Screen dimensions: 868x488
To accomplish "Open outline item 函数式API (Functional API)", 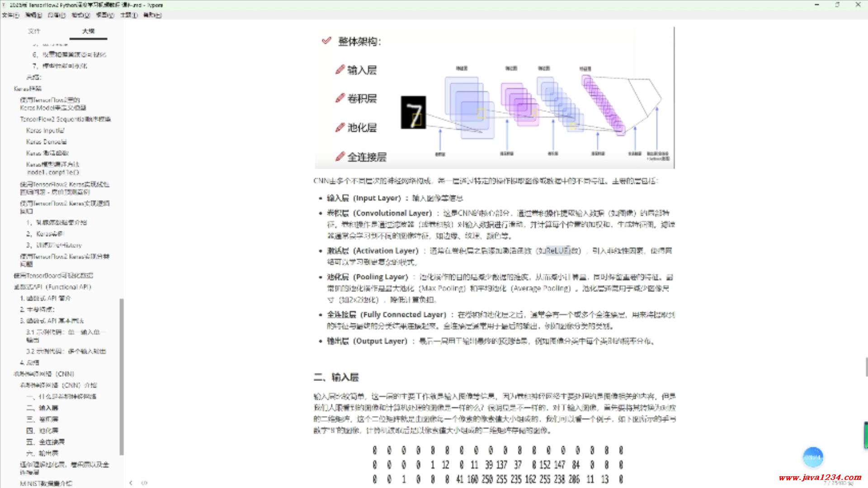I will tap(52, 287).
